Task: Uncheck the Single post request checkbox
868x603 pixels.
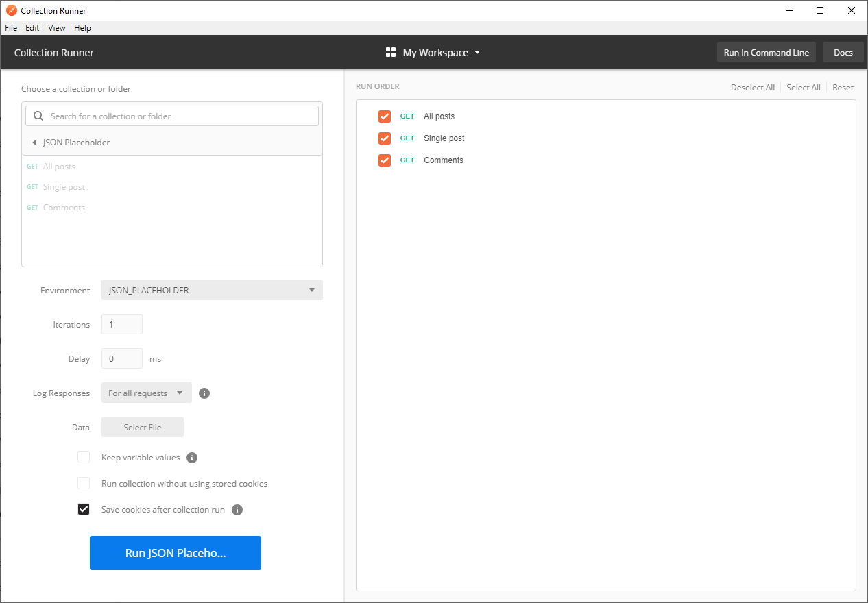Action: click(385, 138)
